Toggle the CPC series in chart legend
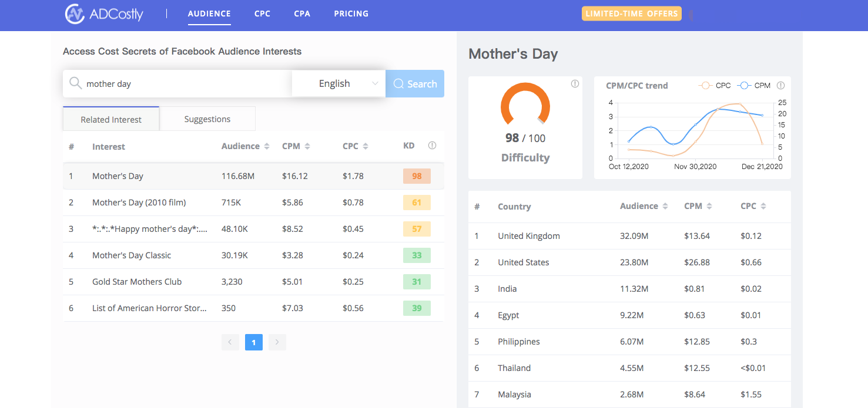Screen dimensions: 868x408 tap(715, 86)
